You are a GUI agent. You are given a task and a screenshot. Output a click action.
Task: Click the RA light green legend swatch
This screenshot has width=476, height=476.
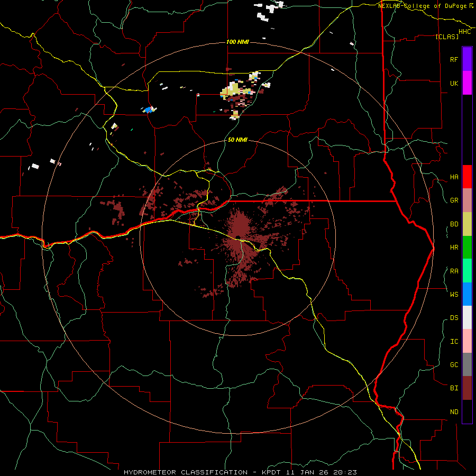pyautogui.click(x=467, y=271)
